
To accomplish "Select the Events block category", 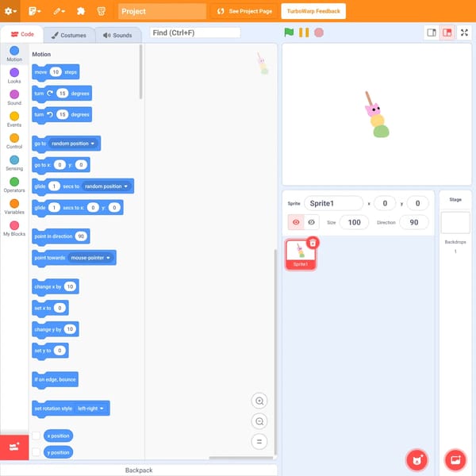I will click(14, 119).
